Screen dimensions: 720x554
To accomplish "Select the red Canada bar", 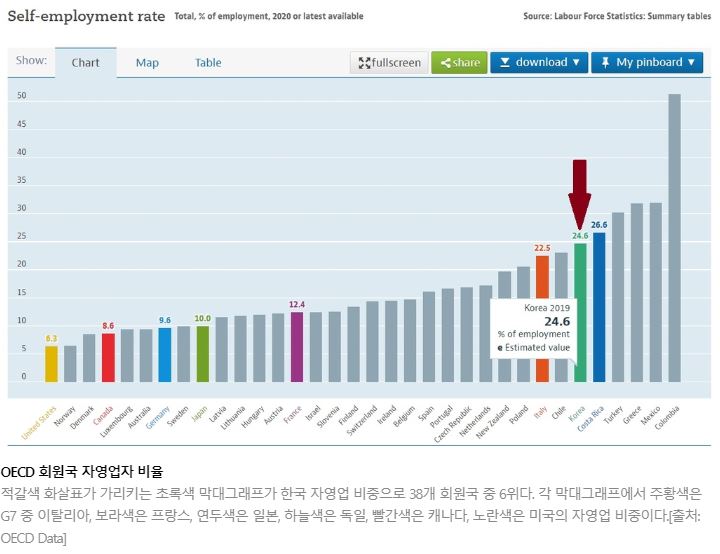I will 108,357.
